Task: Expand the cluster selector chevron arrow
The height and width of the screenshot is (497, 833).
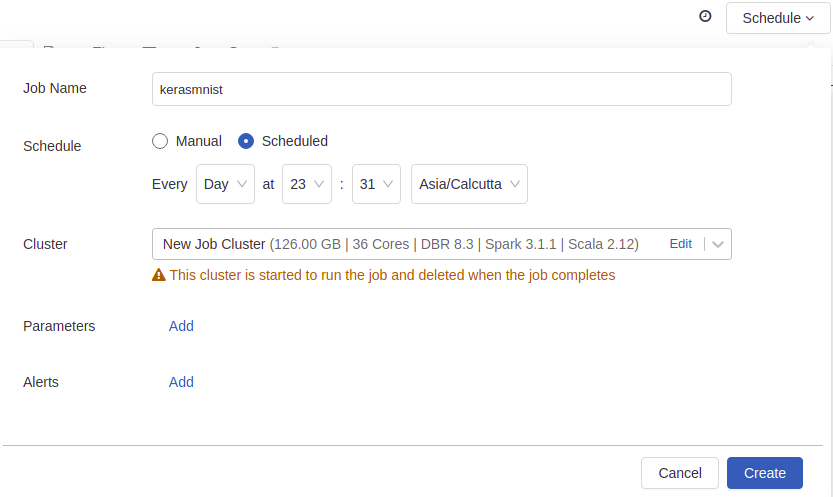Action: pos(718,244)
